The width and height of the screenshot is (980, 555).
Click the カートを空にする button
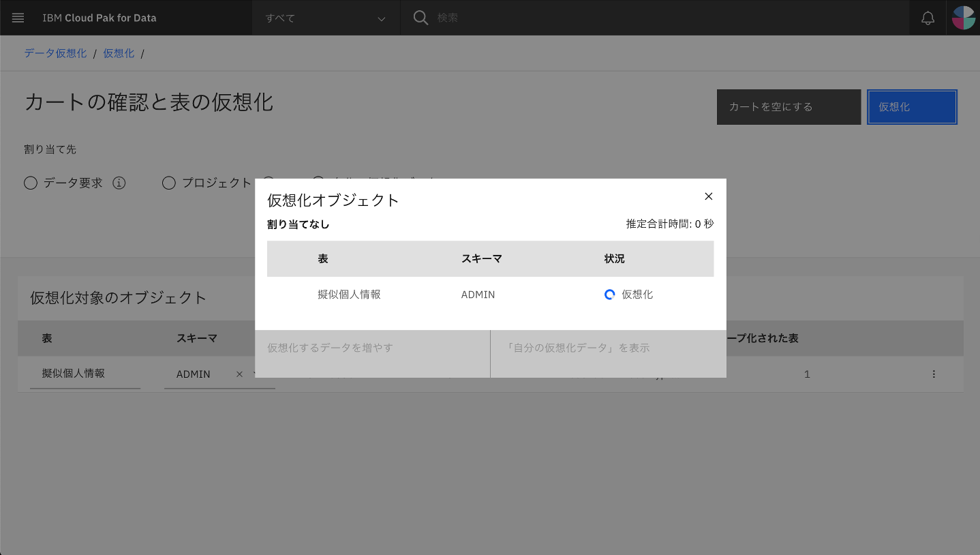point(788,106)
